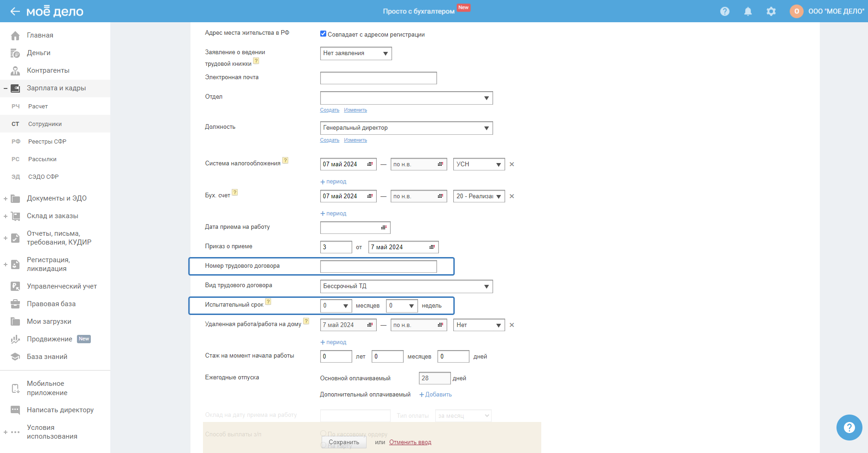Open the remote work Нет dropdown

(x=479, y=325)
